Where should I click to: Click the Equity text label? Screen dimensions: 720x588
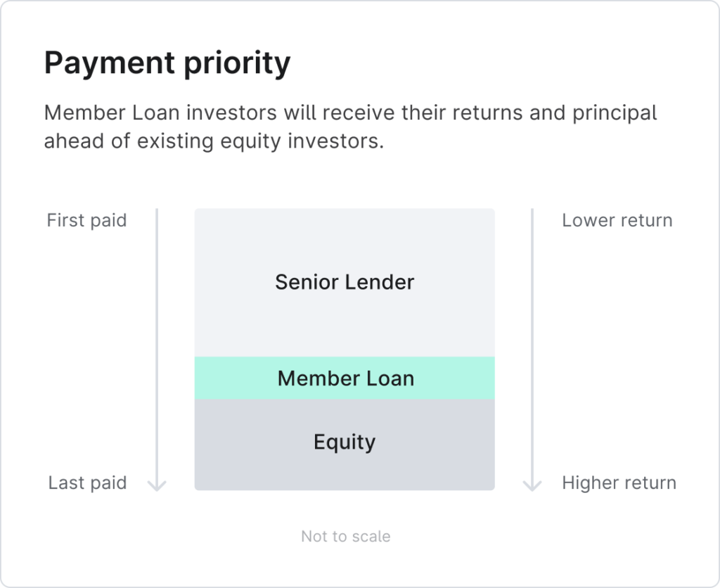(x=345, y=442)
